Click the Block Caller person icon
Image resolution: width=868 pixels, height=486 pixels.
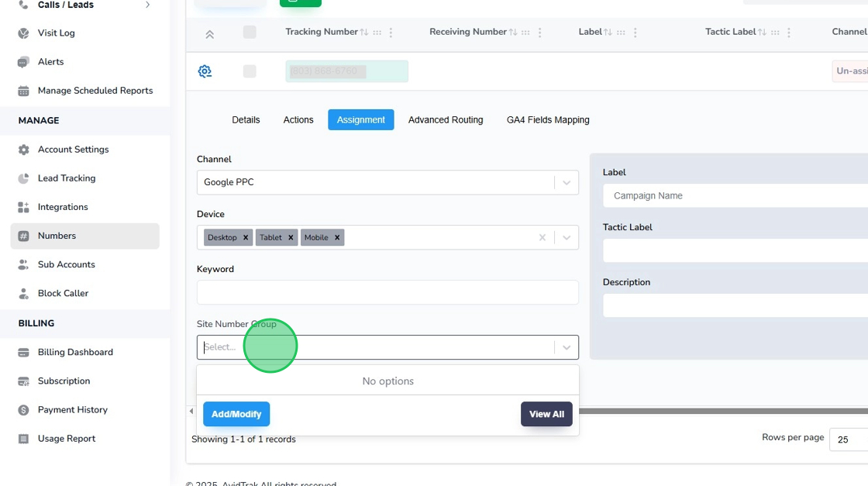(23, 293)
